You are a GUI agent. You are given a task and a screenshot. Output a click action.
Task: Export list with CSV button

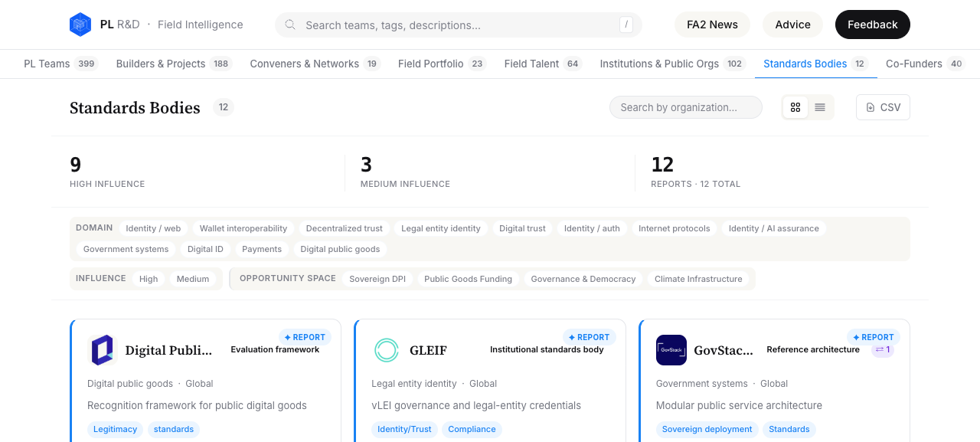click(x=883, y=107)
